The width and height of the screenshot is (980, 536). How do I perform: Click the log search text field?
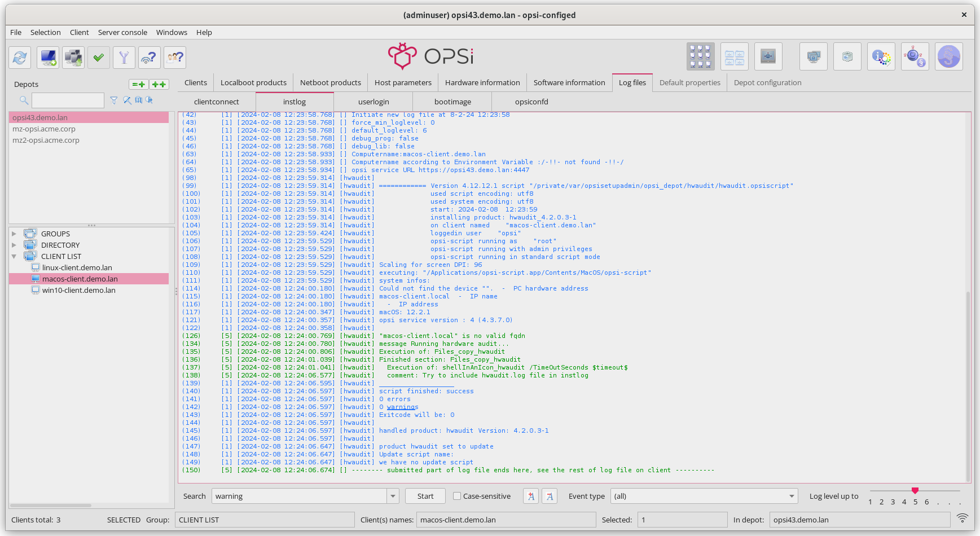[300, 496]
